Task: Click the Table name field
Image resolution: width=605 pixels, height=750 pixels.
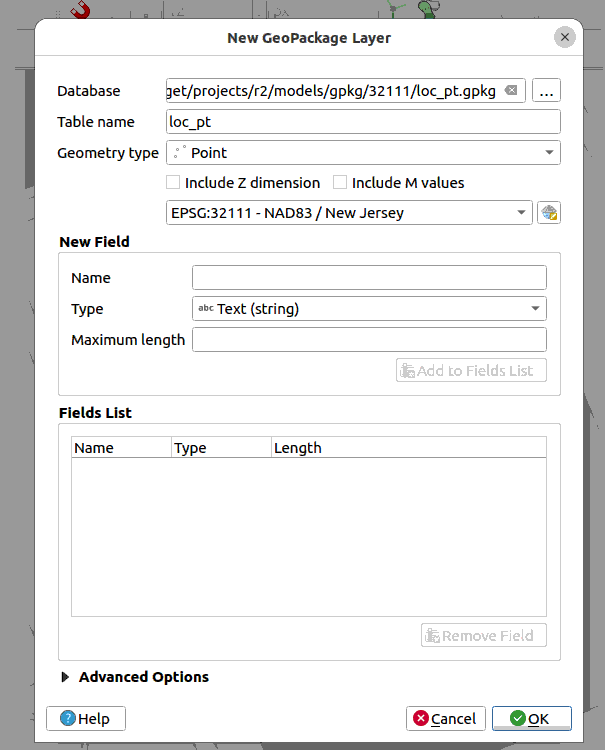Action: point(363,122)
